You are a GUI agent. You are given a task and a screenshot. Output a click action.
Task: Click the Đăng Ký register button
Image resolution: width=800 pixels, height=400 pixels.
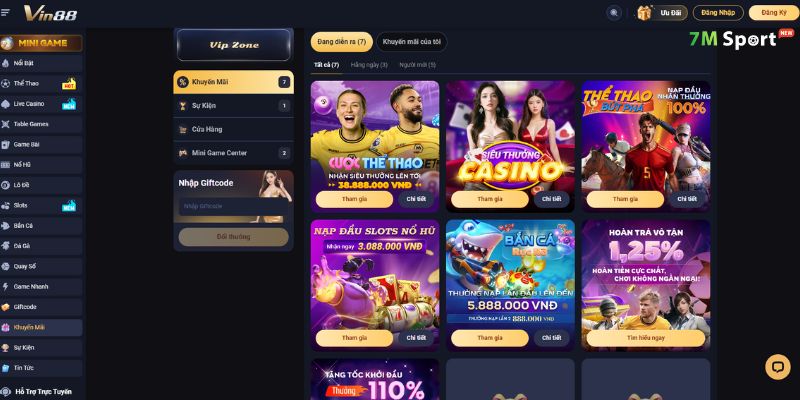point(773,13)
